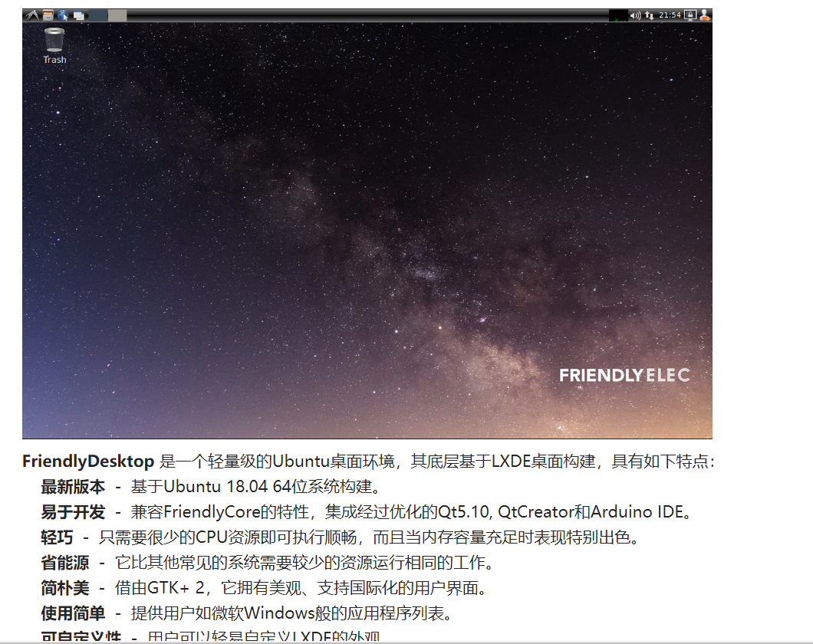Launch the web browser globe icon
This screenshot has height=644, width=813.
click(63, 15)
